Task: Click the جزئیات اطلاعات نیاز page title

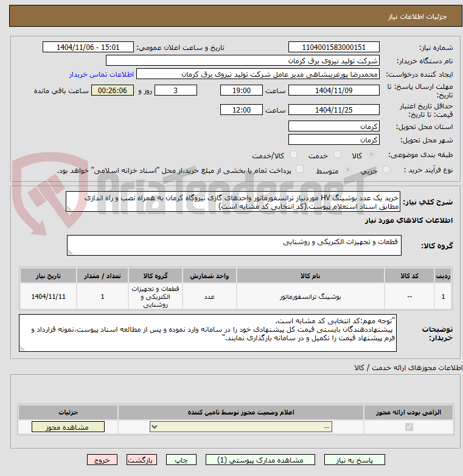Action: click(x=417, y=16)
